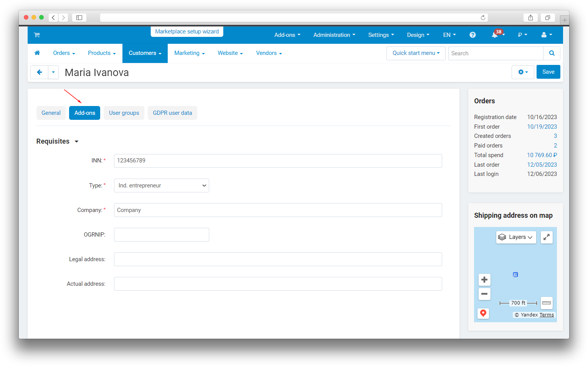588x366 pixels.
Task: Go to the home dashboard icon
Action: click(x=37, y=53)
